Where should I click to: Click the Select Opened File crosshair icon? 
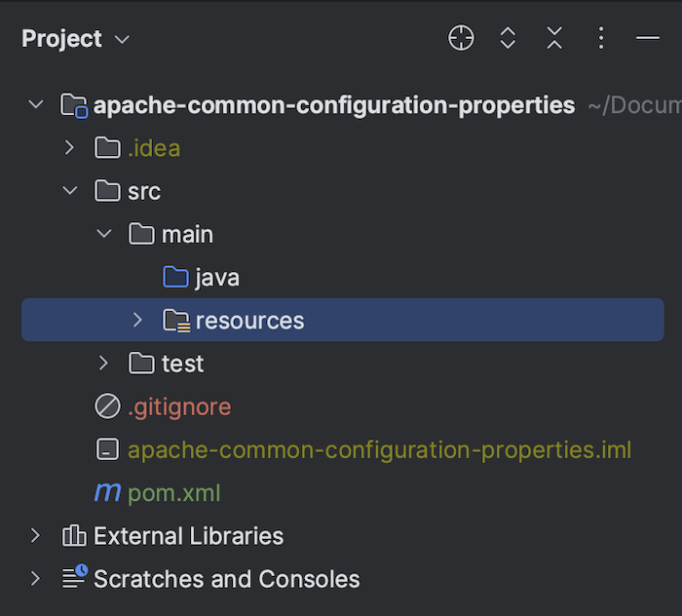(461, 38)
